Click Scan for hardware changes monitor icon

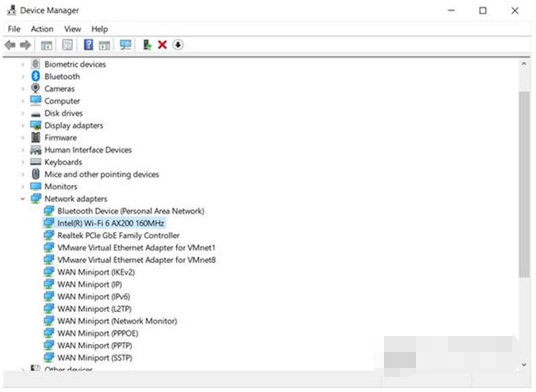click(x=124, y=44)
